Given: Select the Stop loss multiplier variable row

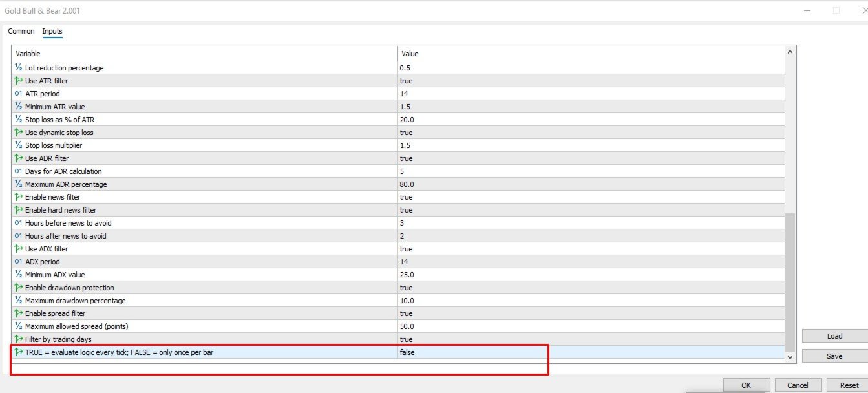Looking at the screenshot, I should tap(204, 145).
